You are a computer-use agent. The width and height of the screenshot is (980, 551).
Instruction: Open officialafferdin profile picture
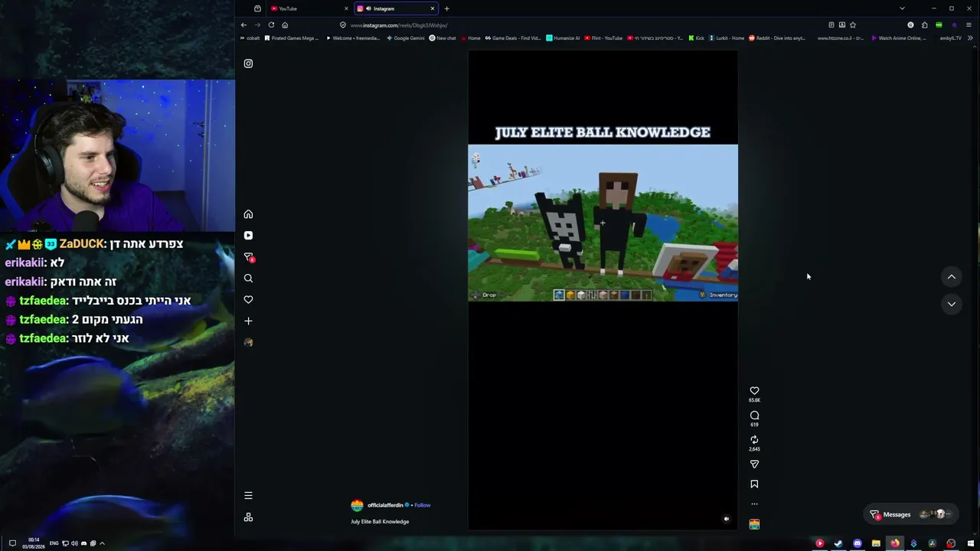point(357,505)
